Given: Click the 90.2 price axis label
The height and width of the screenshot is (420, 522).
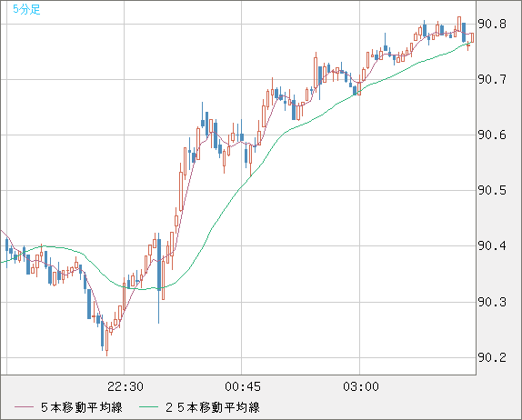Looking at the screenshot, I should point(492,358).
